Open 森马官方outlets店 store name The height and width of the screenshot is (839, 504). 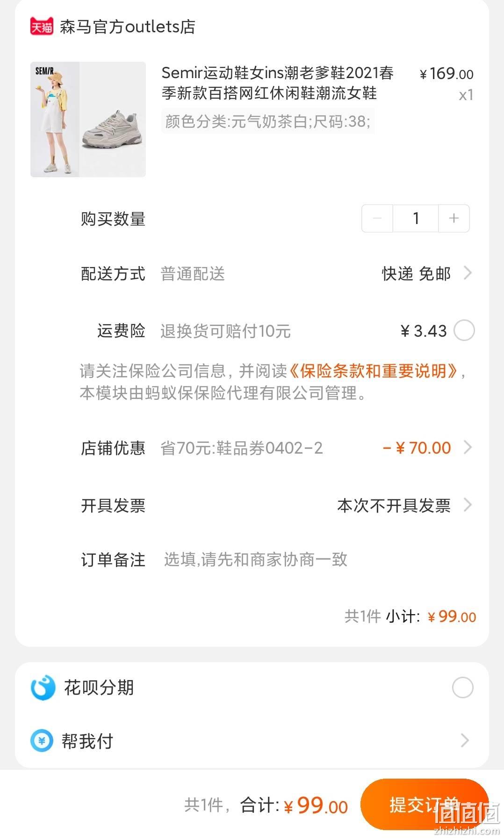[128, 27]
